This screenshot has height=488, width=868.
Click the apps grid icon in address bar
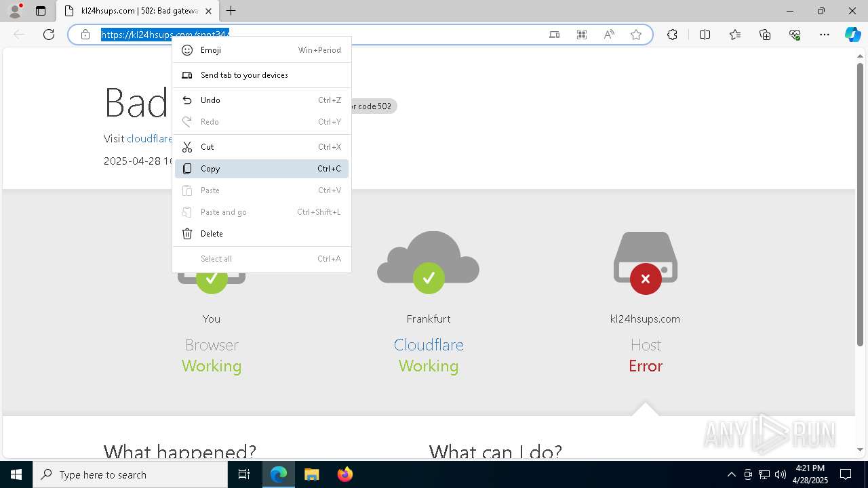tap(582, 35)
